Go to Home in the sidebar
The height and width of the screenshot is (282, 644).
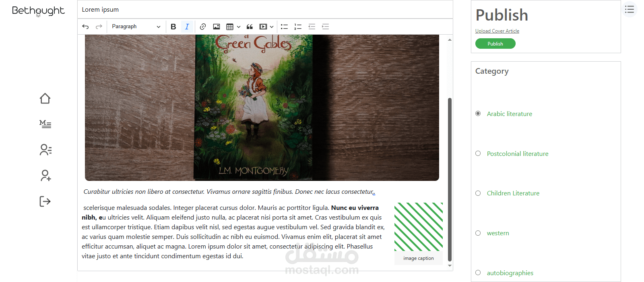pos(45,98)
